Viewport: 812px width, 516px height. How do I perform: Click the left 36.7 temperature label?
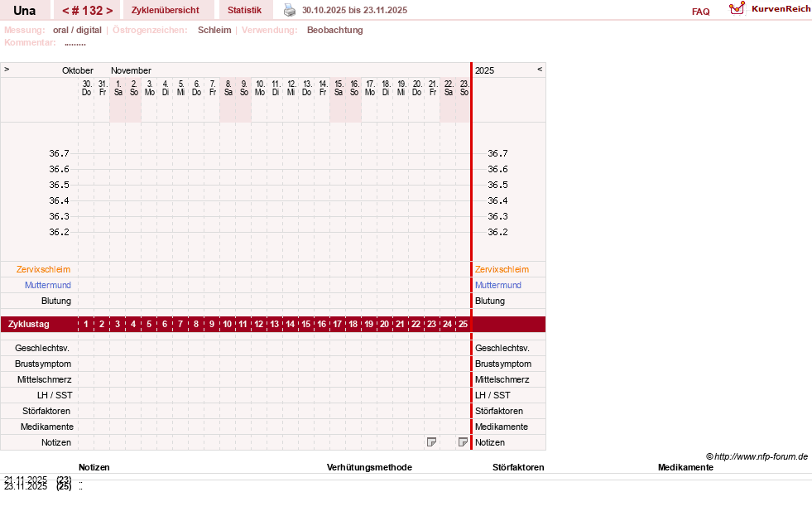[59, 153]
